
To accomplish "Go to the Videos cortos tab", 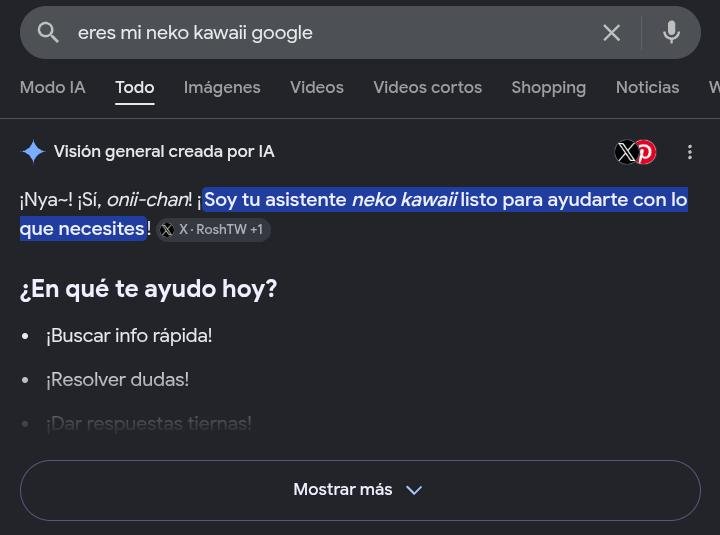I will [428, 87].
